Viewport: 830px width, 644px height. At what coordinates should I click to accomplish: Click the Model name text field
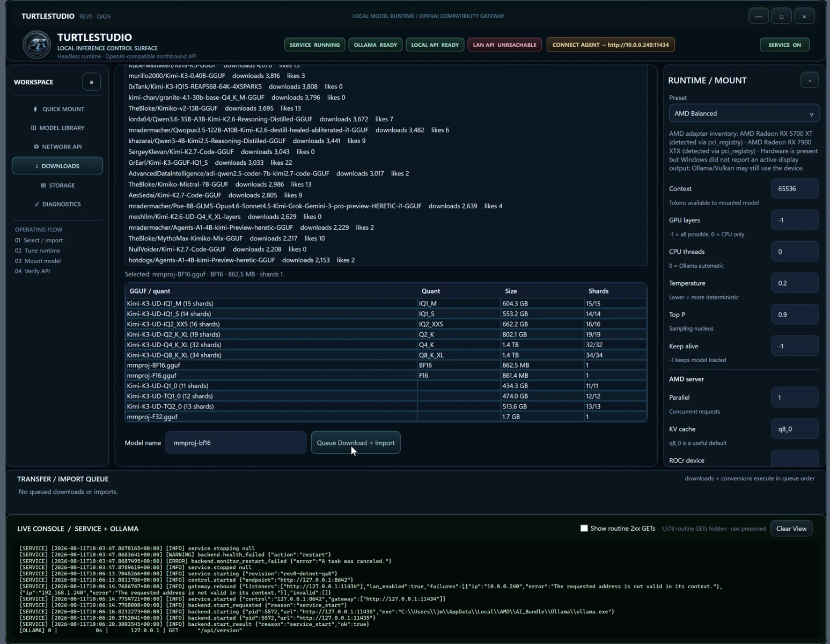[x=236, y=443]
